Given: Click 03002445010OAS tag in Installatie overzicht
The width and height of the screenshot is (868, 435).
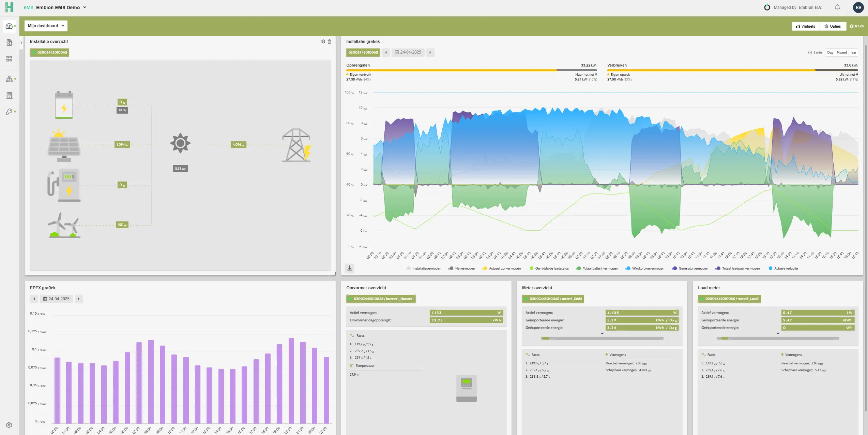Looking at the screenshot, I should 49,53.
